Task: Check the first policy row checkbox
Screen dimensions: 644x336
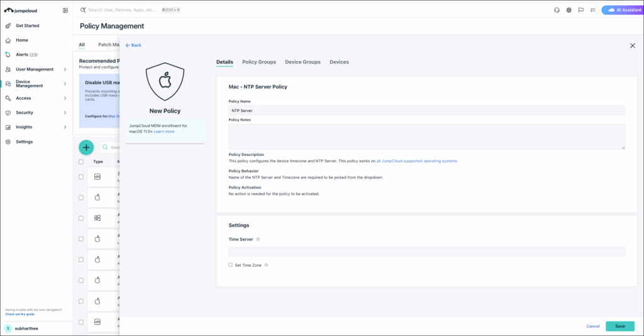Action: click(x=80, y=177)
